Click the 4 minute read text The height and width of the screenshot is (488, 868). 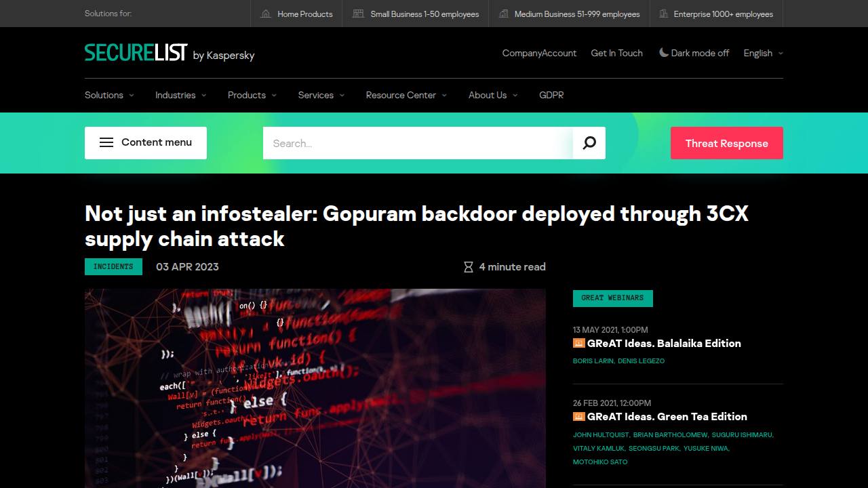click(513, 267)
